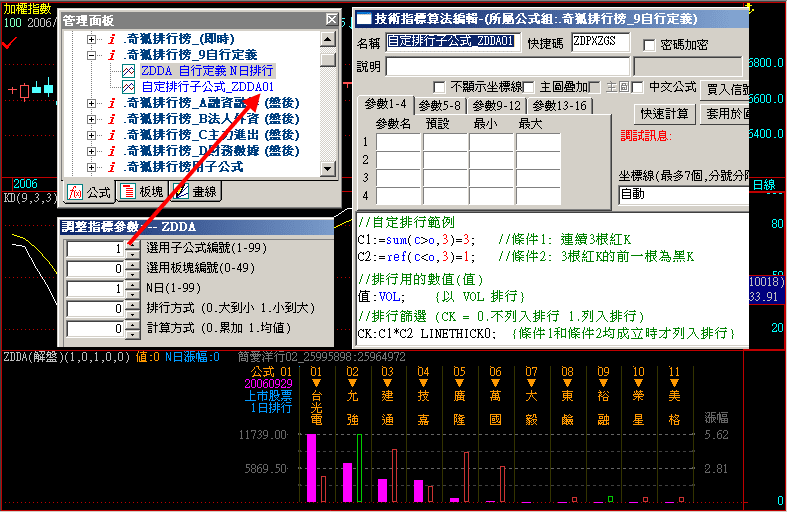
Task: Expand the 奇狐排行榜_D財務數據 tree node
Action: pos(92,151)
